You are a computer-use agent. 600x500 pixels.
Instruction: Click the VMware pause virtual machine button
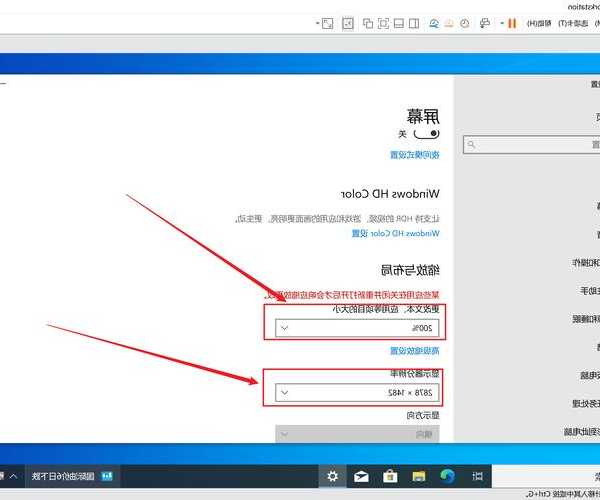[x=513, y=22]
